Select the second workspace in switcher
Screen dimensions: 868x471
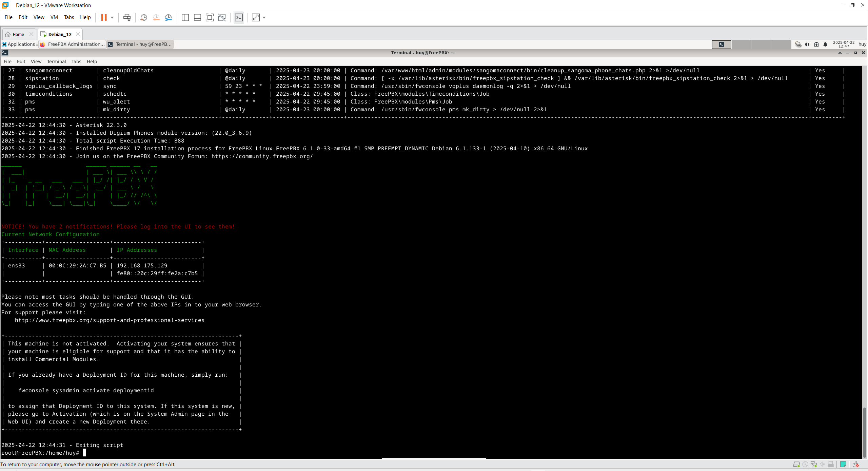741,44
